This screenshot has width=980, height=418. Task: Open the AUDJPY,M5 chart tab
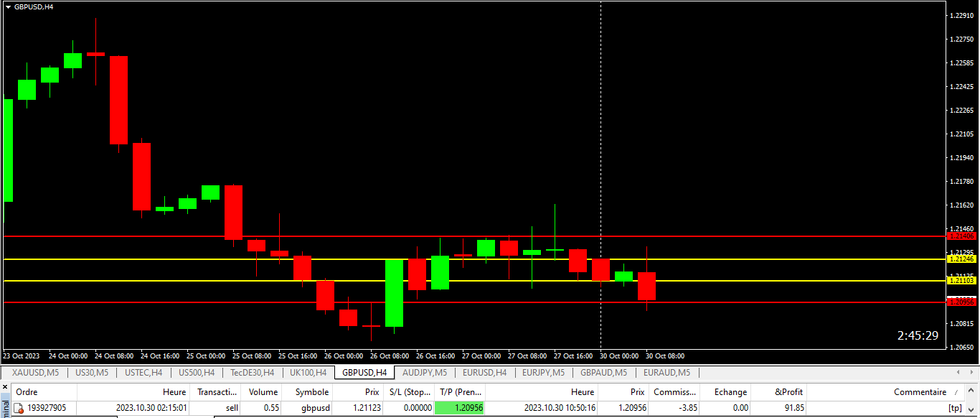[x=425, y=373]
